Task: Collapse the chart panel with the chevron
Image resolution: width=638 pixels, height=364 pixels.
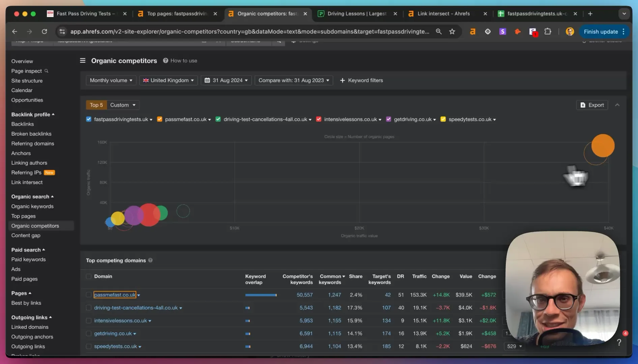Action: [x=617, y=105]
